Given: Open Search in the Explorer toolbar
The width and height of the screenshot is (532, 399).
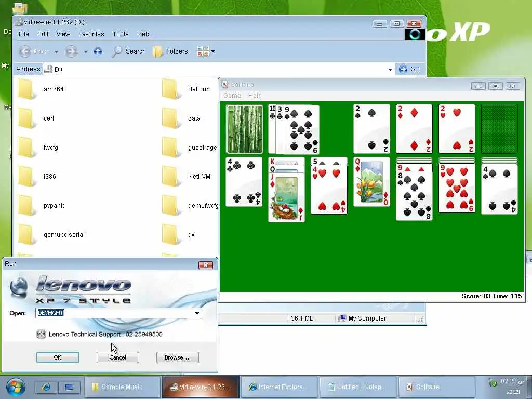Looking at the screenshot, I should [129, 51].
